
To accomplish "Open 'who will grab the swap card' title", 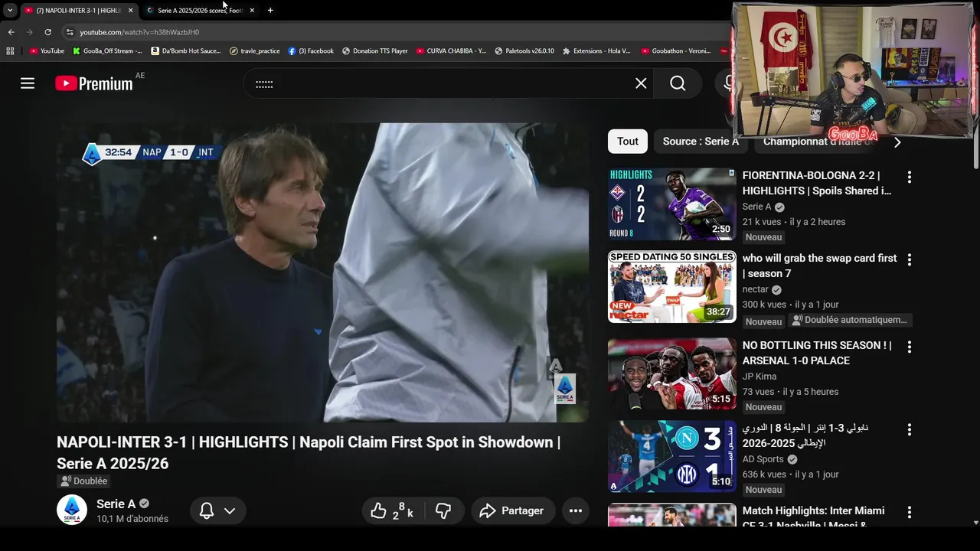I will (x=819, y=266).
